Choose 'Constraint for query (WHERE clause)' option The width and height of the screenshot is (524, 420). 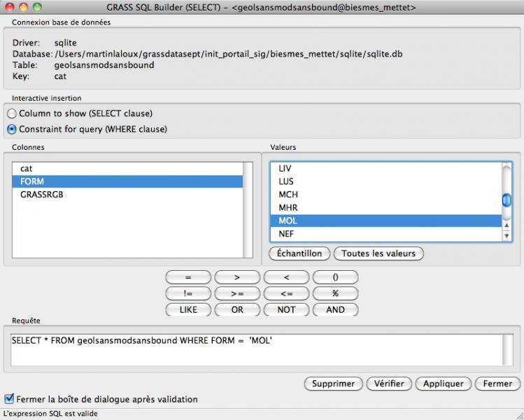click(x=12, y=129)
